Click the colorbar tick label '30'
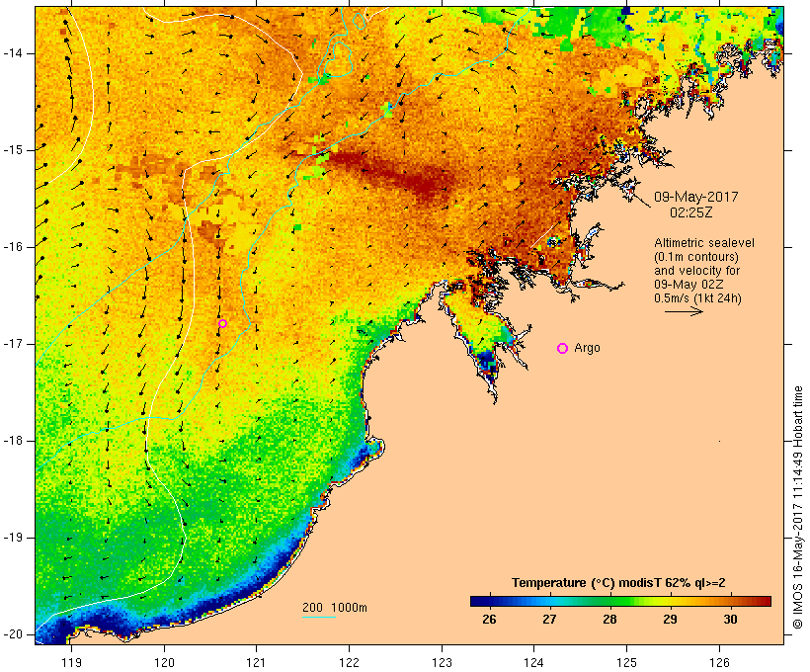The image size is (810, 672). pyautogui.click(x=730, y=620)
